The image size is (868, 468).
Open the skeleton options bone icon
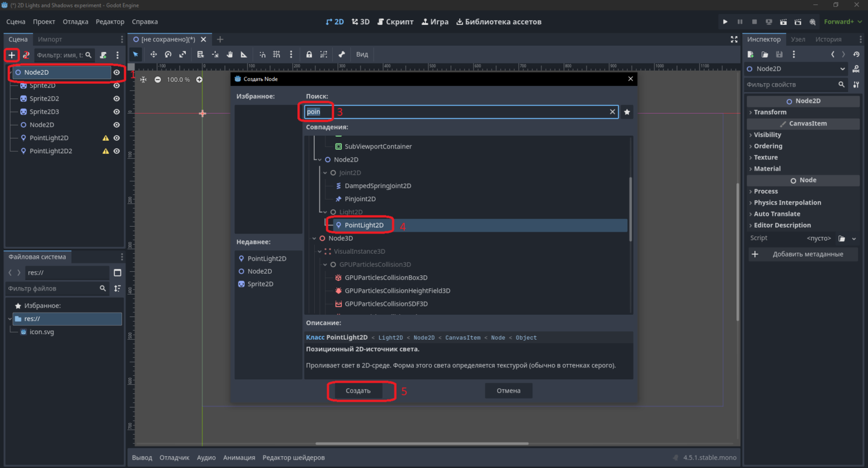point(342,54)
